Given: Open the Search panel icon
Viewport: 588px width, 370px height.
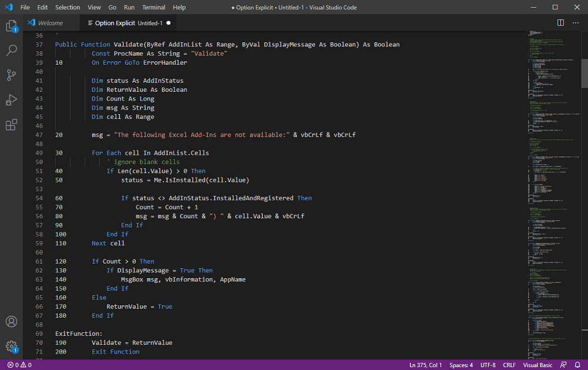Looking at the screenshot, I should coord(11,51).
